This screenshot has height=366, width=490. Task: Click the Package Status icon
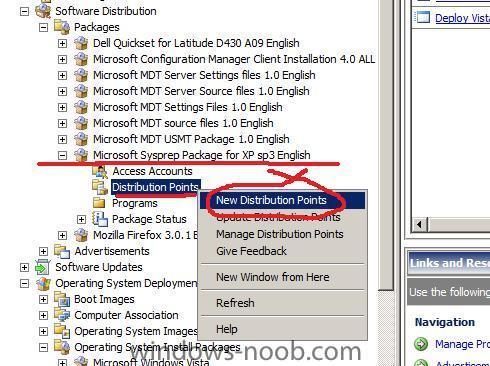pyautogui.click(x=100, y=219)
